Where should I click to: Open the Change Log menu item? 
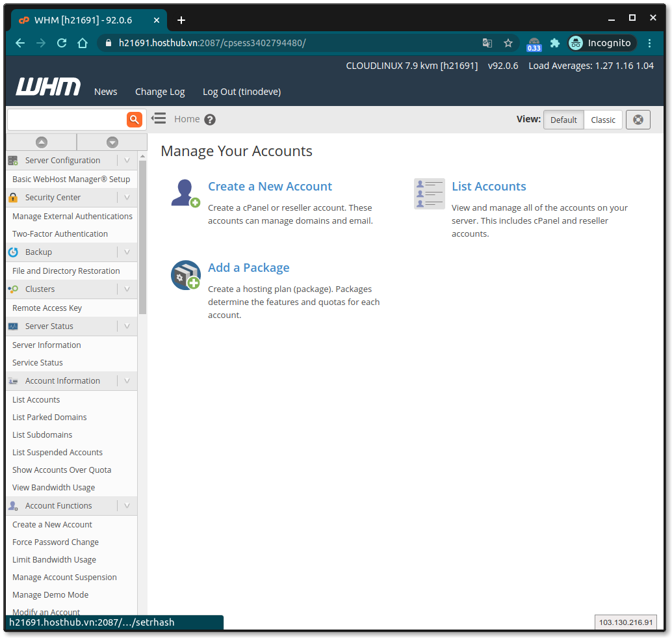click(x=160, y=92)
